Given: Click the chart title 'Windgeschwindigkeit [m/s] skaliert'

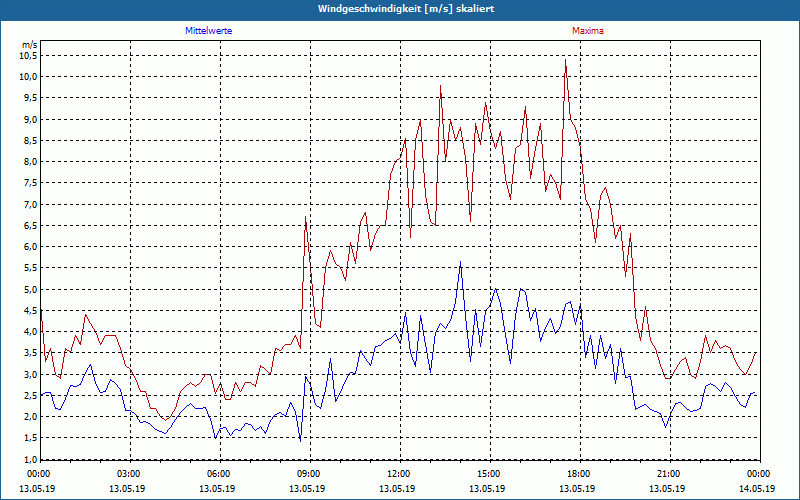Looking at the screenshot, I should coord(406,9).
